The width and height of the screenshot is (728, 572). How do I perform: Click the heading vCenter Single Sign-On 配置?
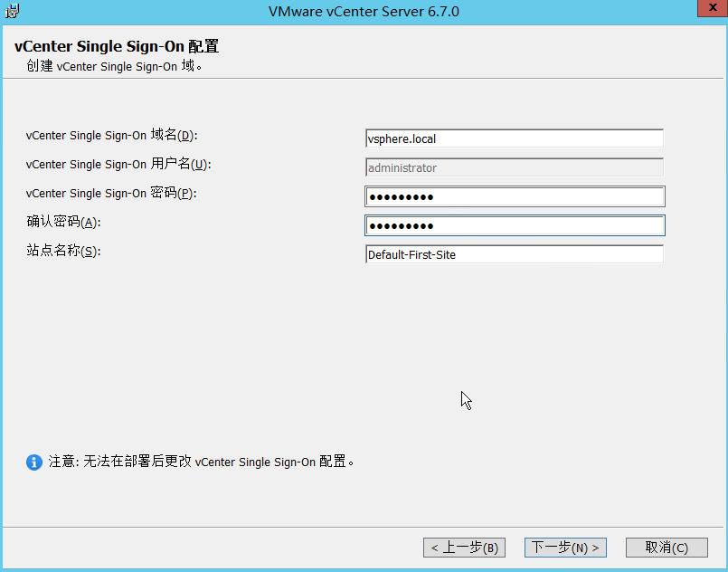tap(117, 46)
